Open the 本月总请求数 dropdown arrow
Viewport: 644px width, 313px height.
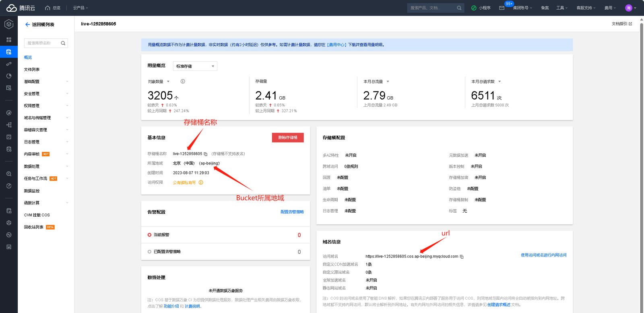click(x=500, y=82)
